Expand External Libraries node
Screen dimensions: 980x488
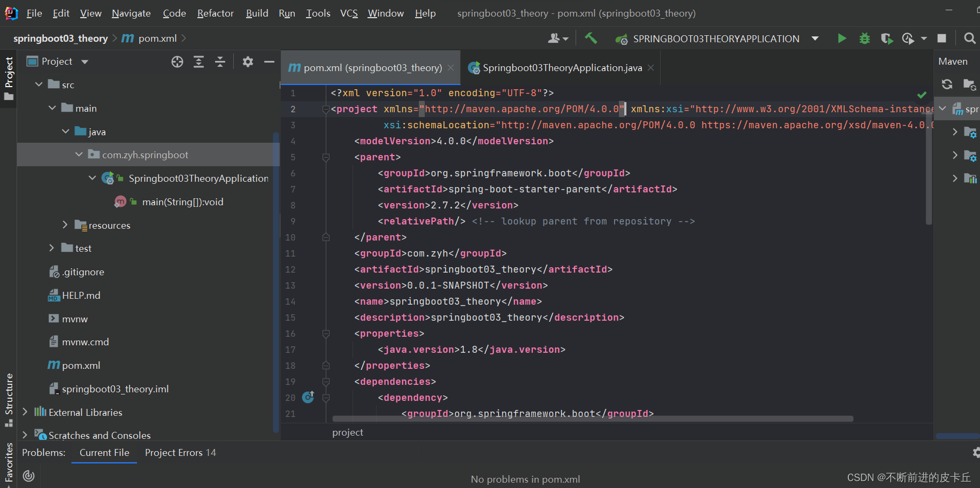pos(25,412)
